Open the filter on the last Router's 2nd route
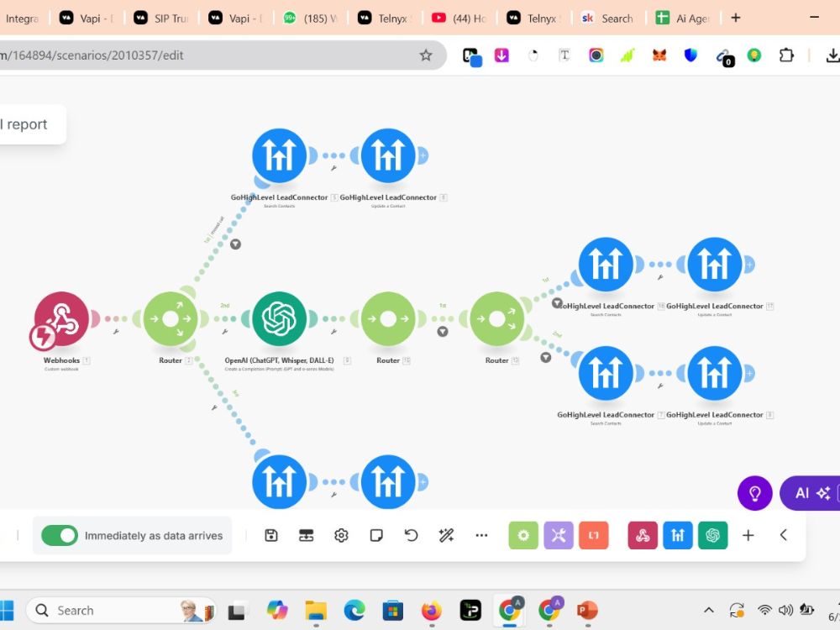This screenshot has width=840, height=630. point(545,357)
